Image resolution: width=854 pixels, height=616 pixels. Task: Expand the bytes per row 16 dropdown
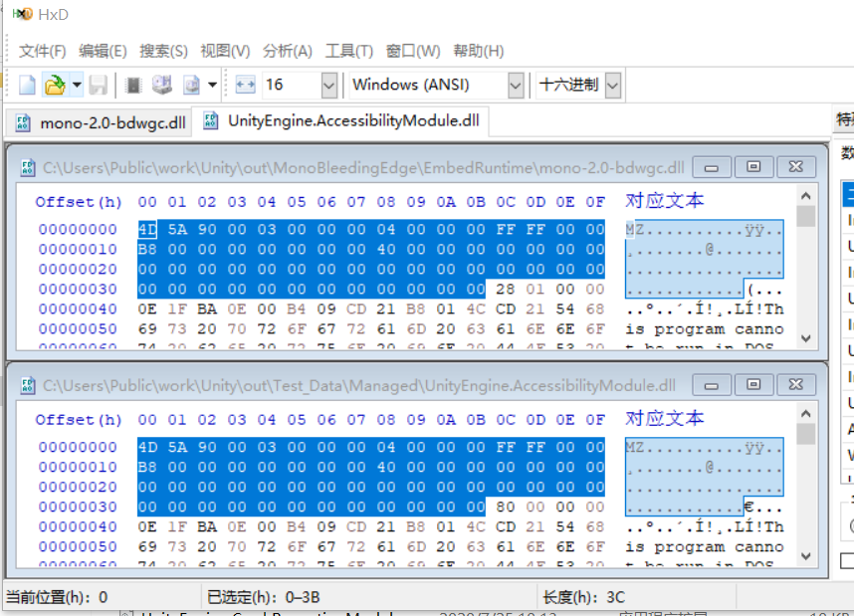click(328, 86)
